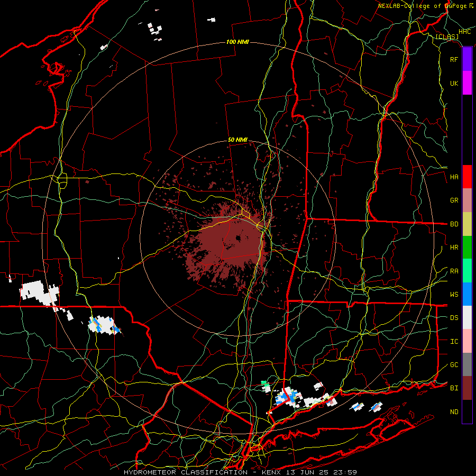Click the DS dry snow white swatch
The height and width of the screenshot is (476, 476).
[x=467, y=317]
